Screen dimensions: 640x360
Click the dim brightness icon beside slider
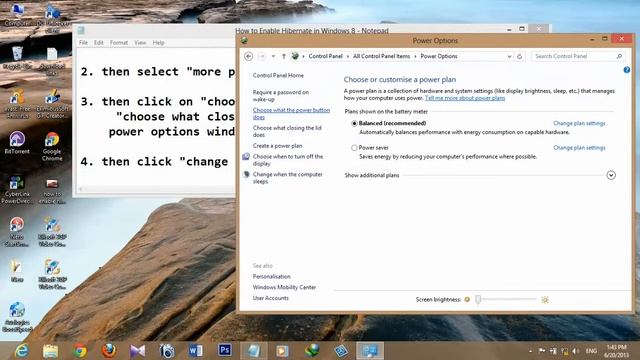click(x=467, y=300)
